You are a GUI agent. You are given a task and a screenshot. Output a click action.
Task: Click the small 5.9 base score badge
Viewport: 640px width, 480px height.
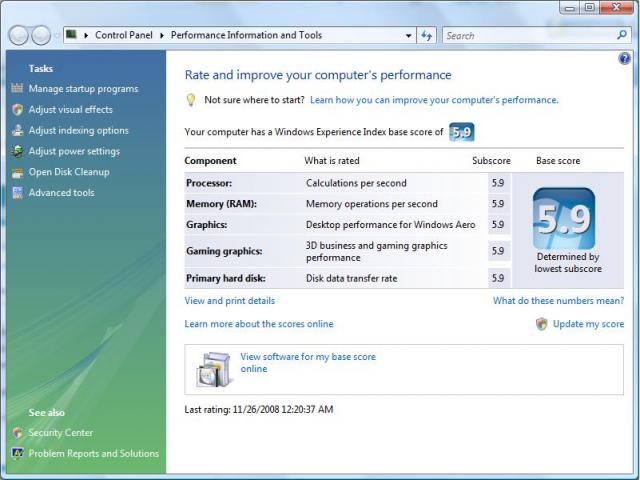pyautogui.click(x=462, y=132)
